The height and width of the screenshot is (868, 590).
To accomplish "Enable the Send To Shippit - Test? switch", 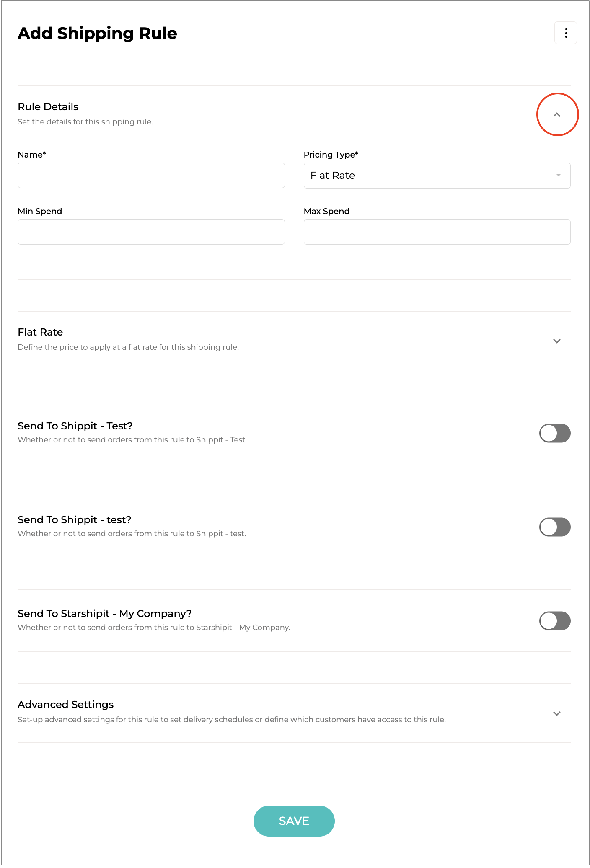I will (x=555, y=433).
